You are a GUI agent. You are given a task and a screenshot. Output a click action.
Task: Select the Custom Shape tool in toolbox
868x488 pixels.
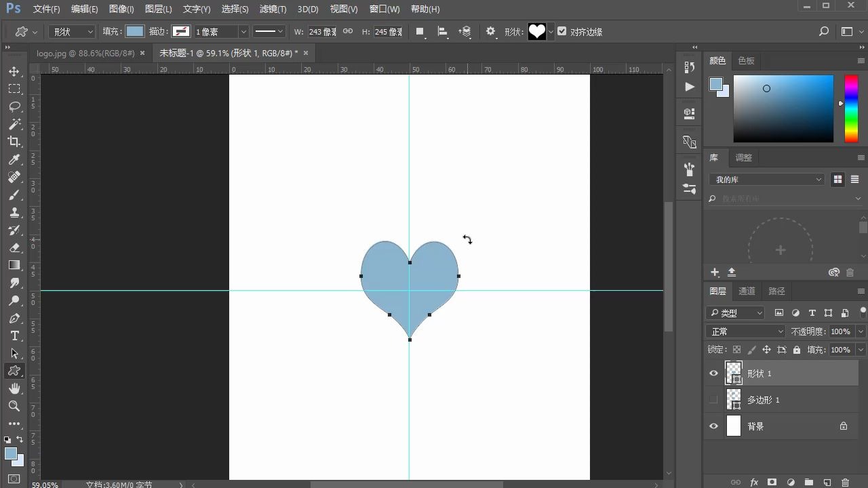(14, 371)
